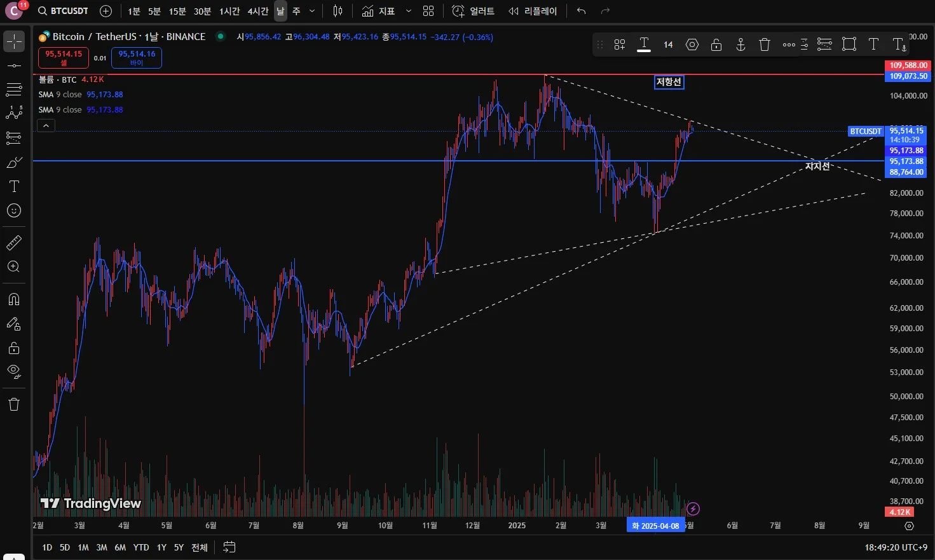This screenshot has width=935, height=560.
Task: Open the 리플레이 replay mode
Action: point(533,11)
